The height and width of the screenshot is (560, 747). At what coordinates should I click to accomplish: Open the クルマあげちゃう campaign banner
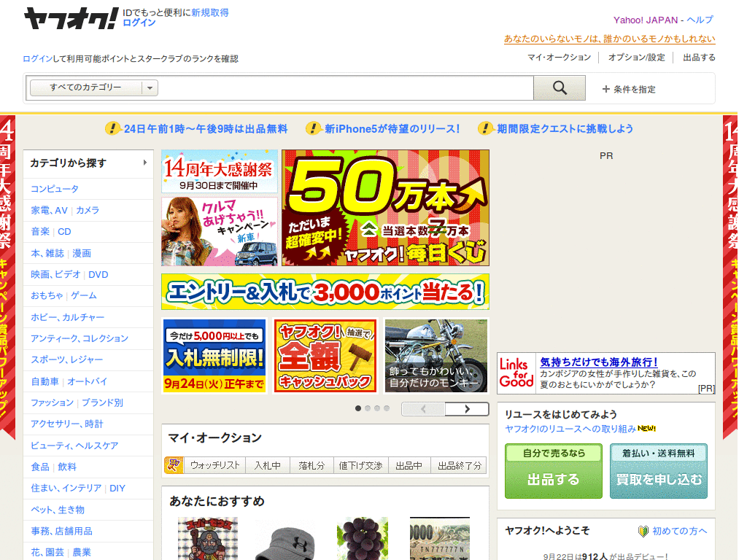click(220, 231)
